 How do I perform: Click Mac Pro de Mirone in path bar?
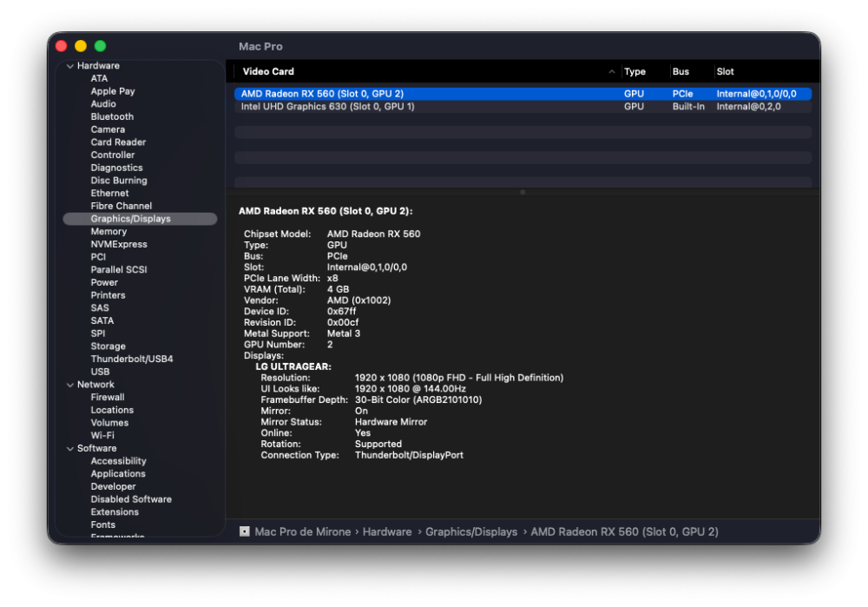click(303, 531)
